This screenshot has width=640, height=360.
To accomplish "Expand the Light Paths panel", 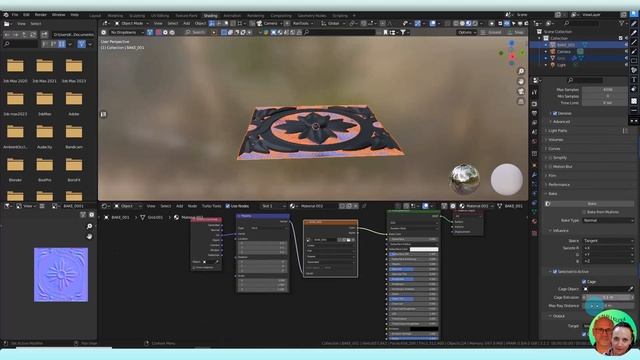I will (558, 131).
